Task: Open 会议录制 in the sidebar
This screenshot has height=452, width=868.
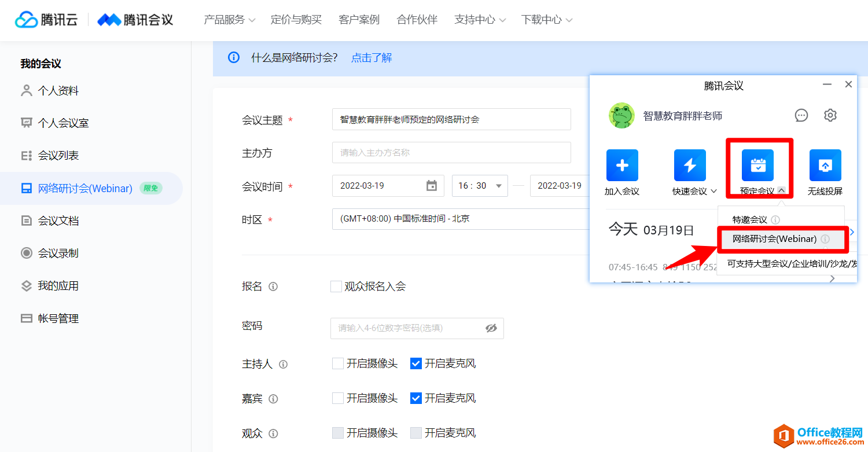Action: [58, 253]
